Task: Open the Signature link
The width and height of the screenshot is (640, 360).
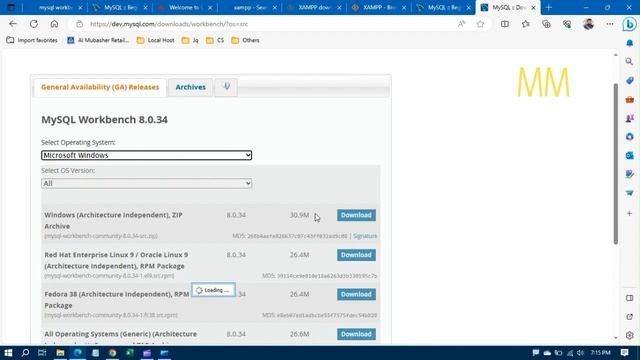Action: (365, 236)
